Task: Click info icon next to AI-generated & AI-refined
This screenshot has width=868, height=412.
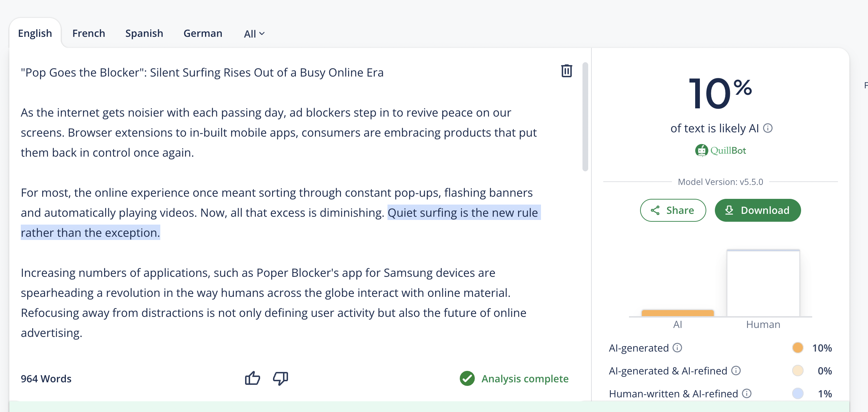Action: 736,371
